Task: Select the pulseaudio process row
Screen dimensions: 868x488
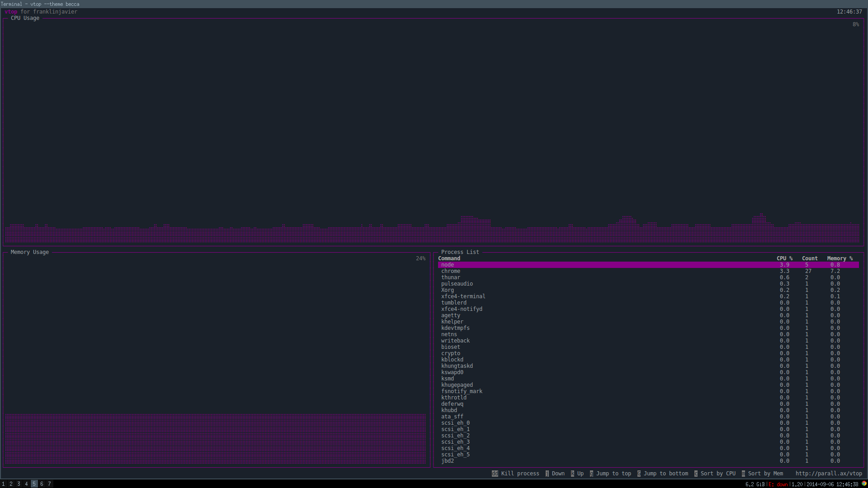Action: 457,284
